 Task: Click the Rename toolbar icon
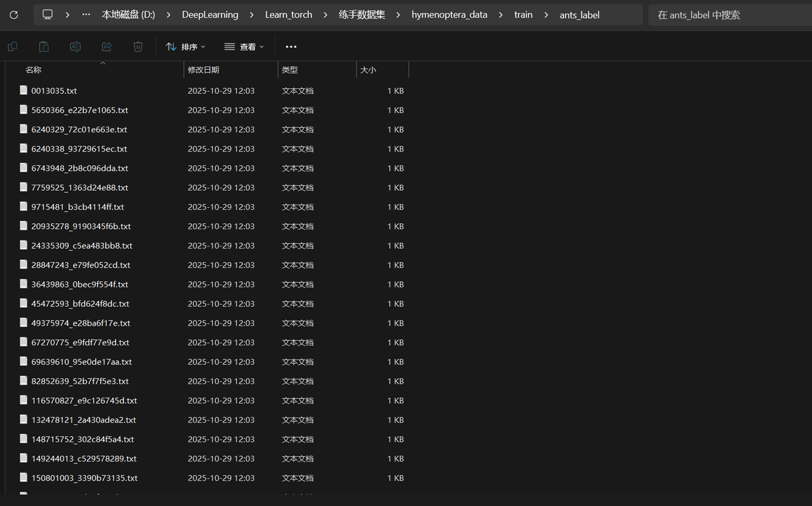click(x=75, y=47)
